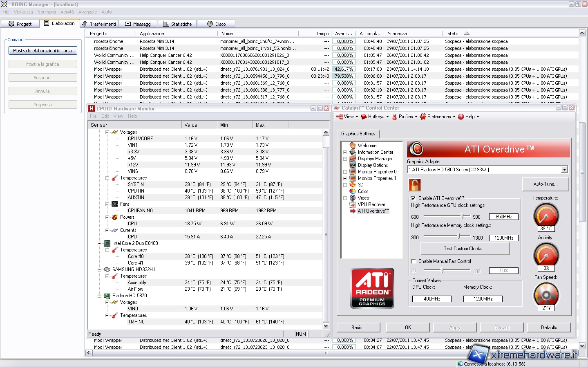Click the ATI Overdrive lock icon
The height and width of the screenshot is (368, 588).
[415, 185]
